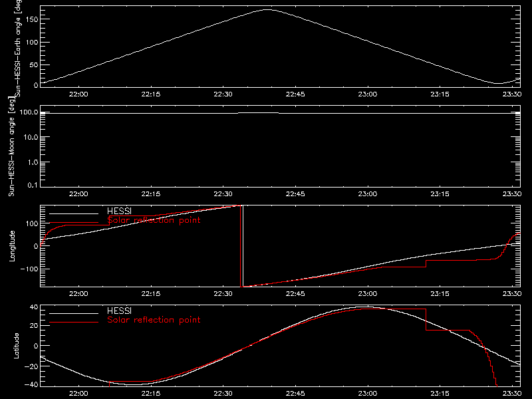Select Solar reflection point legend label in Latitude plot

coord(154,320)
